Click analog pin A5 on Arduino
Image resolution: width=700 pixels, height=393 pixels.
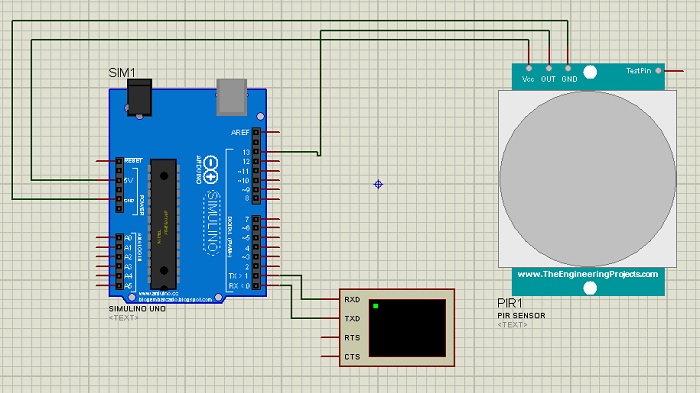pos(119,285)
